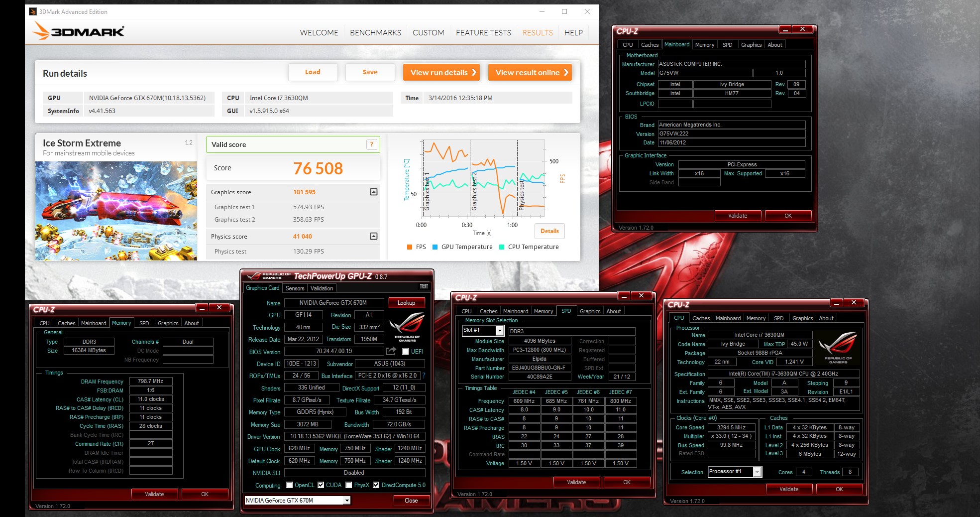Image resolution: width=980 pixels, height=517 pixels.
Task: Click motherboard model field G75VW
Action: click(x=705, y=73)
